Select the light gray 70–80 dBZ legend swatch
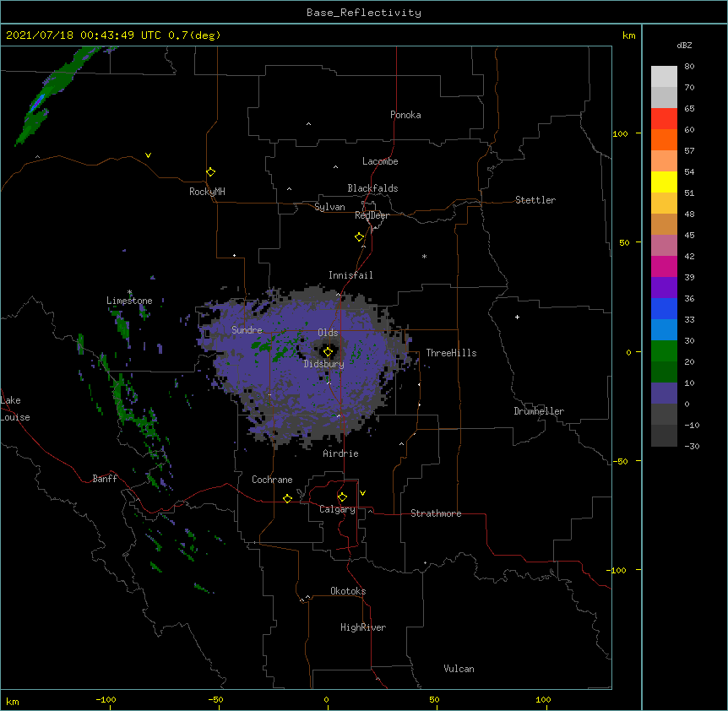 [x=664, y=76]
